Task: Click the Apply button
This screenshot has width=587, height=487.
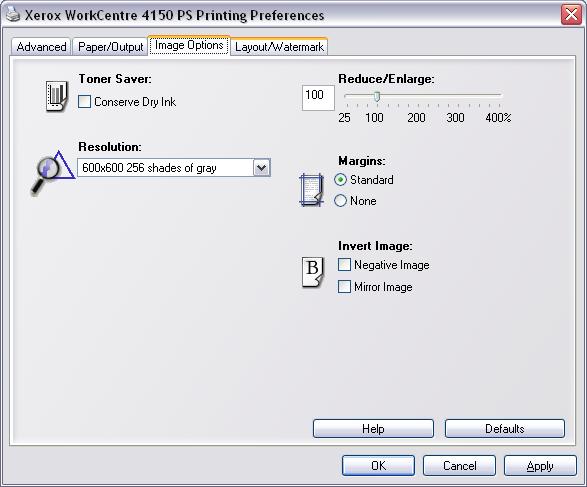Action: [540, 466]
